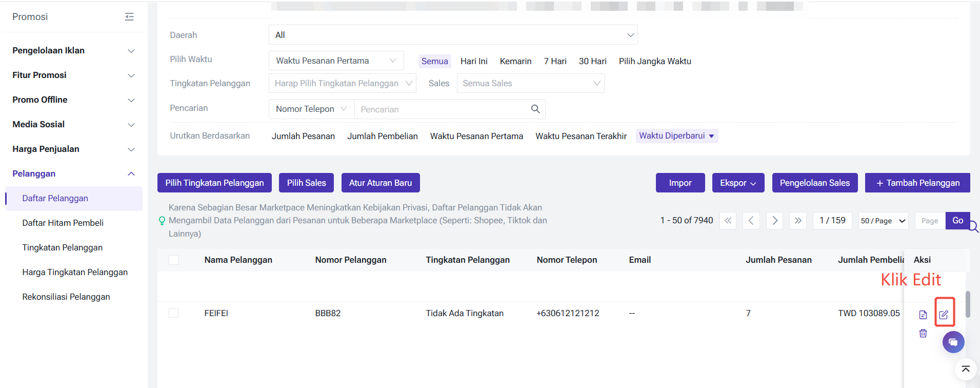
Task: Select the Semua time filter option
Action: [434, 61]
